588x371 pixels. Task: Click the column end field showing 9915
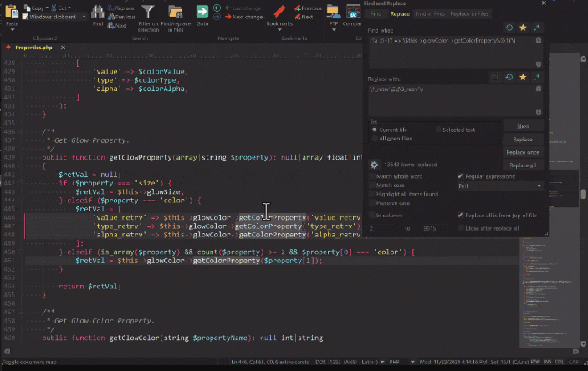point(435,228)
